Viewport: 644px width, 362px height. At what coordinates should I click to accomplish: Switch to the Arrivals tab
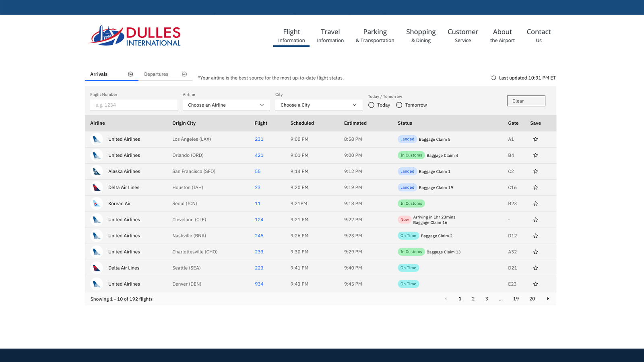[x=111, y=74]
